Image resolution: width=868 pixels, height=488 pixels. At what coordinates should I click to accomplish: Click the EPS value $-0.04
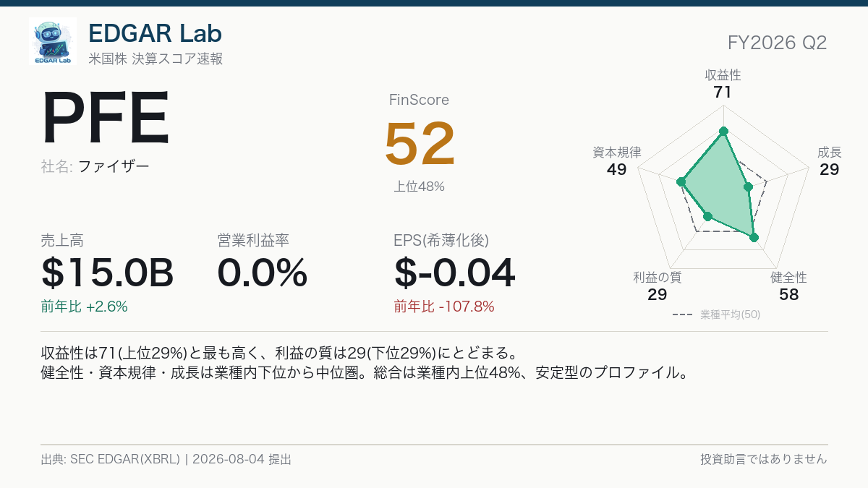455,273
